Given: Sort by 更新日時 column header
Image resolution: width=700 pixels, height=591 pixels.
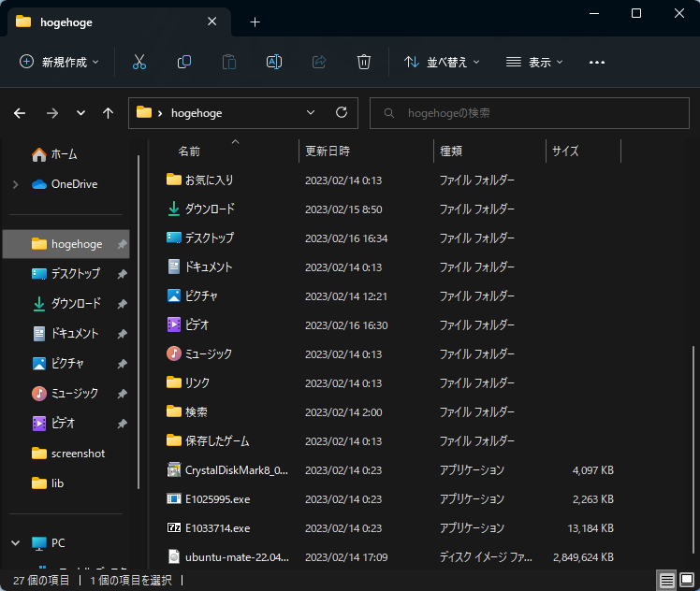Looking at the screenshot, I should click(328, 151).
